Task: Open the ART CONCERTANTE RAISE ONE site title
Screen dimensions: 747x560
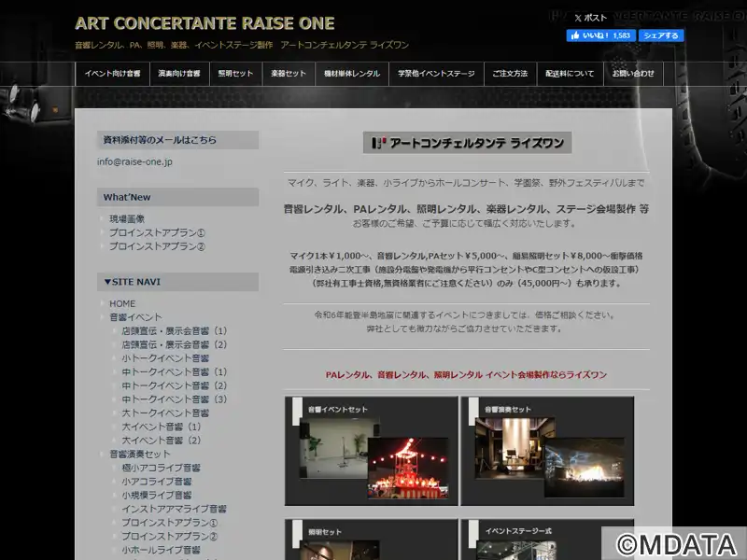Action: (204, 23)
